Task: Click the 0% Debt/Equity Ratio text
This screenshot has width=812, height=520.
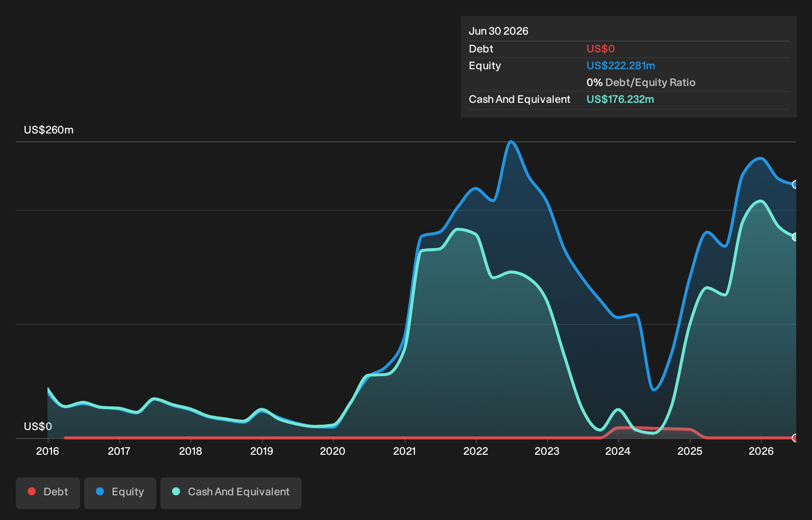Action: point(641,83)
